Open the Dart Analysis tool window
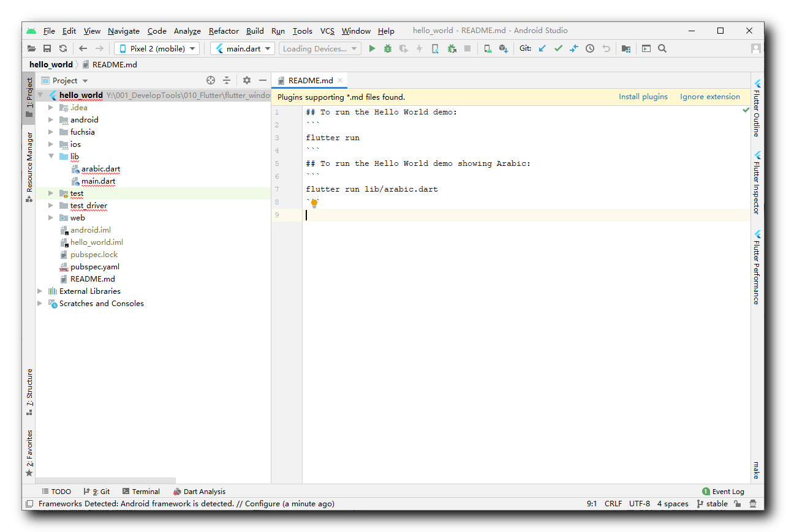This screenshot has width=786, height=532. click(199, 492)
